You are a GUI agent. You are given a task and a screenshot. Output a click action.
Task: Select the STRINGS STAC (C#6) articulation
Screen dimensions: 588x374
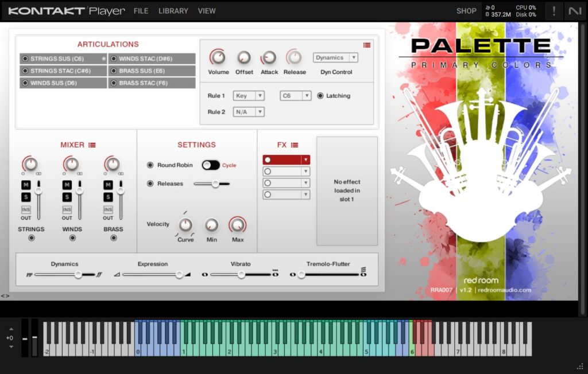[x=63, y=71]
